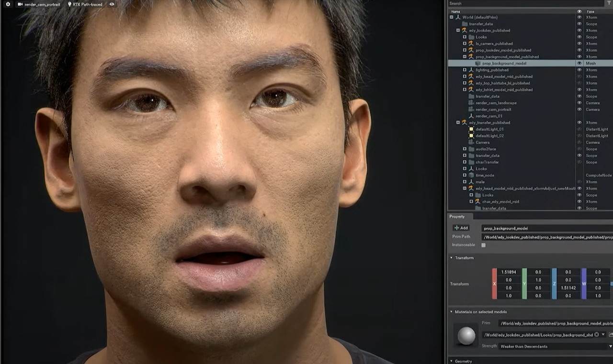Viewport: 613px width, 364px height.
Task: Click the defaultLight_01 light icon
Action: tap(471, 129)
